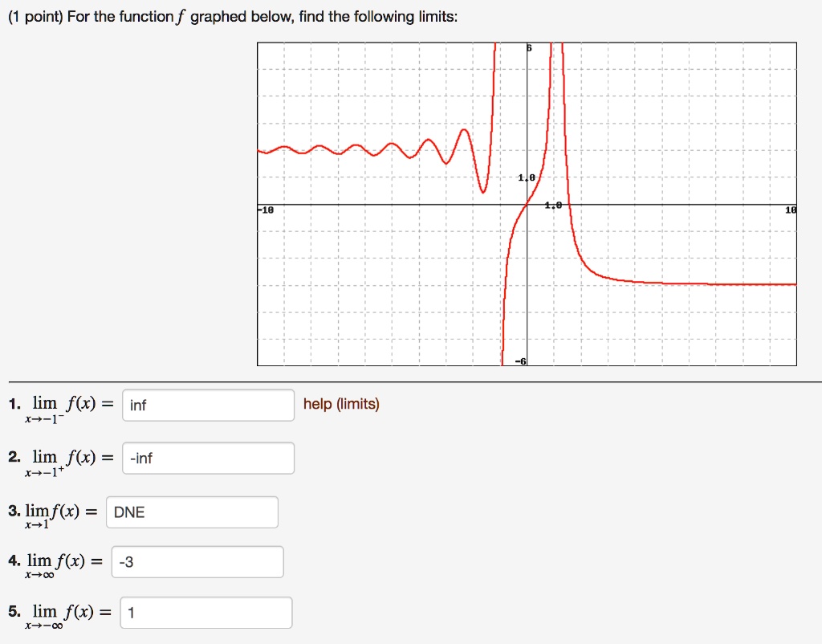Image resolution: width=822 pixels, height=644 pixels.
Task: Click the answer field containing "DNE"
Action: (192, 512)
